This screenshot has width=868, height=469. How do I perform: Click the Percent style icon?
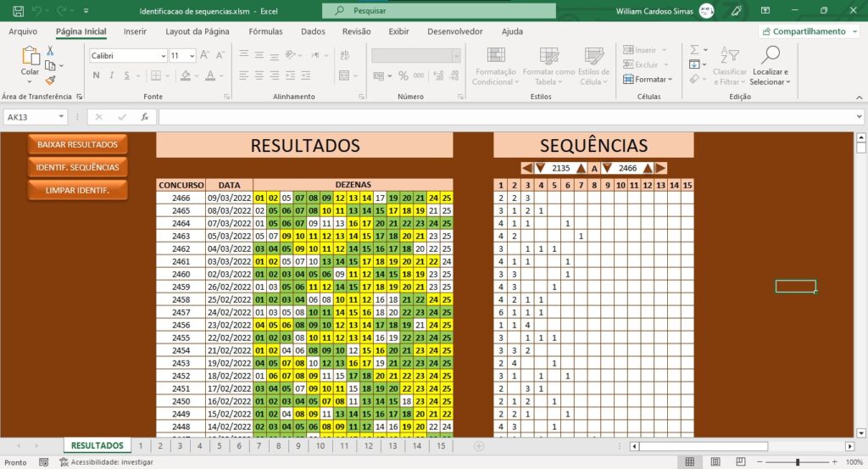pos(403,75)
